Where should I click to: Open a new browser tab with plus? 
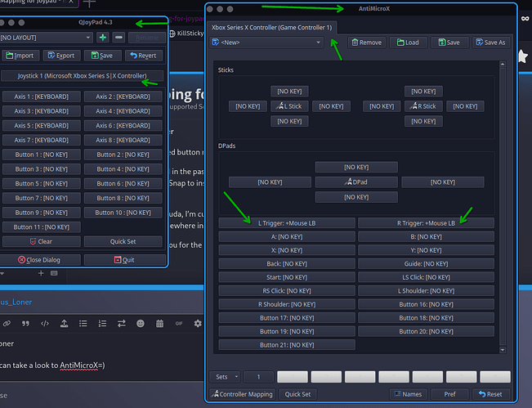coord(89,3)
